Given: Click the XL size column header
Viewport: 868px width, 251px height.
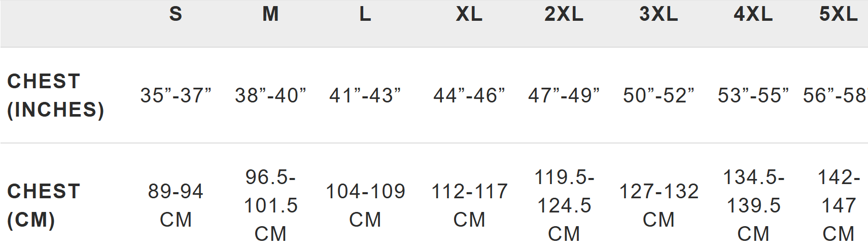Looking at the screenshot, I should pyautogui.click(x=469, y=14).
